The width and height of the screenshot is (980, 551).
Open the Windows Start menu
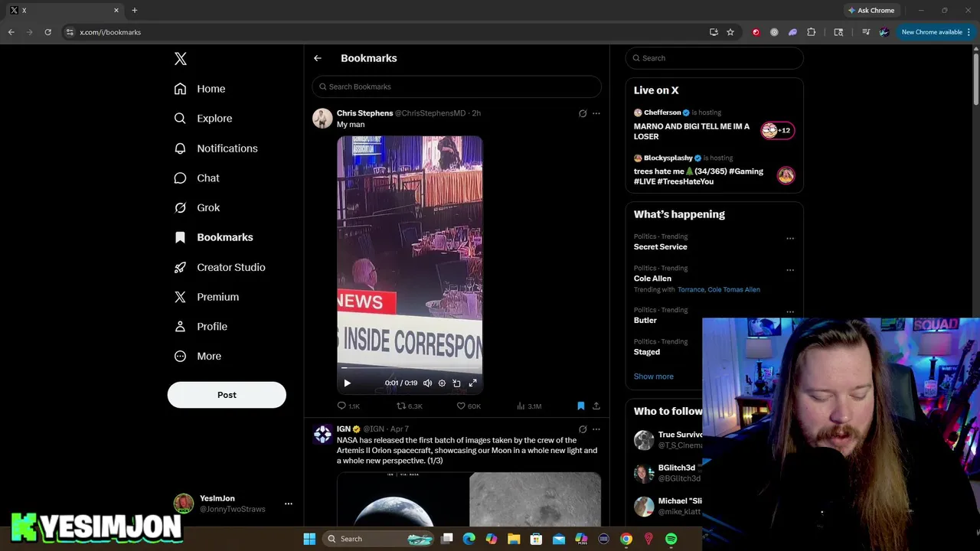(x=309, y=539)
